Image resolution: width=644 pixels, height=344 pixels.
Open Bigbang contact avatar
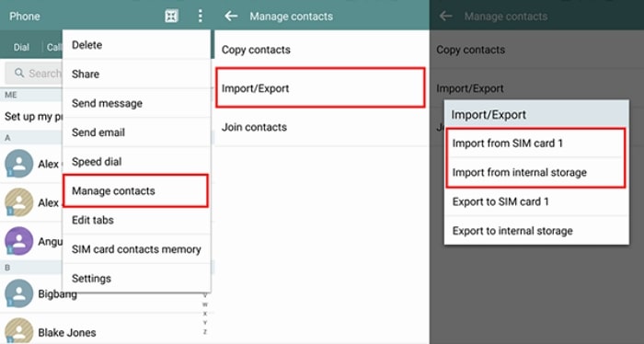pyautogui.click(x=19, y=293)
